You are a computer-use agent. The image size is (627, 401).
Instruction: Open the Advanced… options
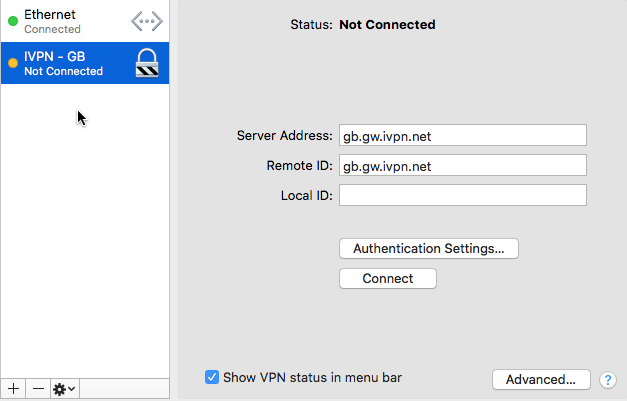(x=541, y=379)
